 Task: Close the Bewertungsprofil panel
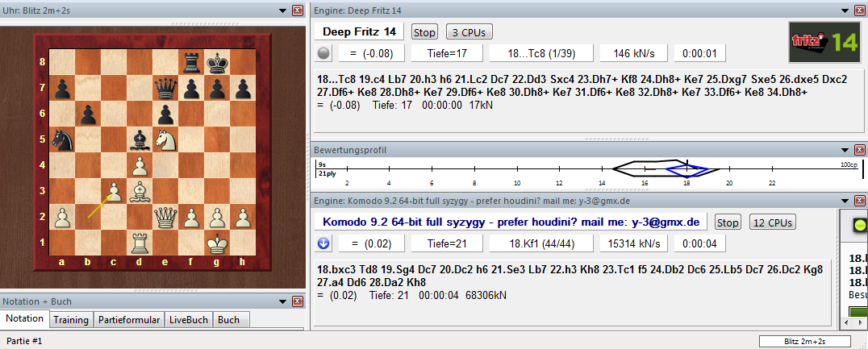click(858, 150)
